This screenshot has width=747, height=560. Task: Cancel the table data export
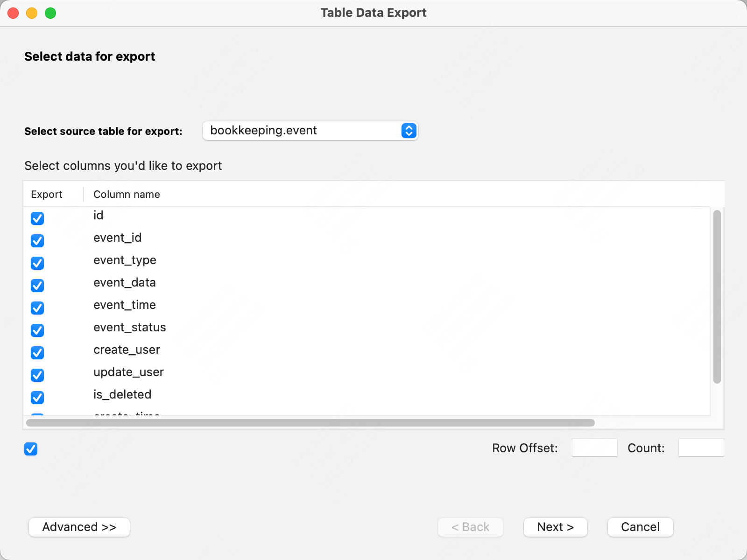(x=640, y=527)
